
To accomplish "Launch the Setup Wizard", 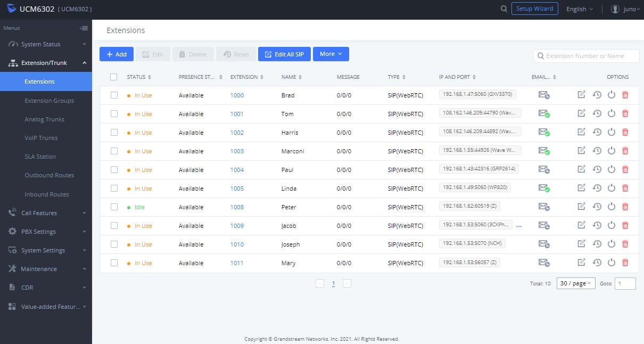I will click(x=534, y=9).
